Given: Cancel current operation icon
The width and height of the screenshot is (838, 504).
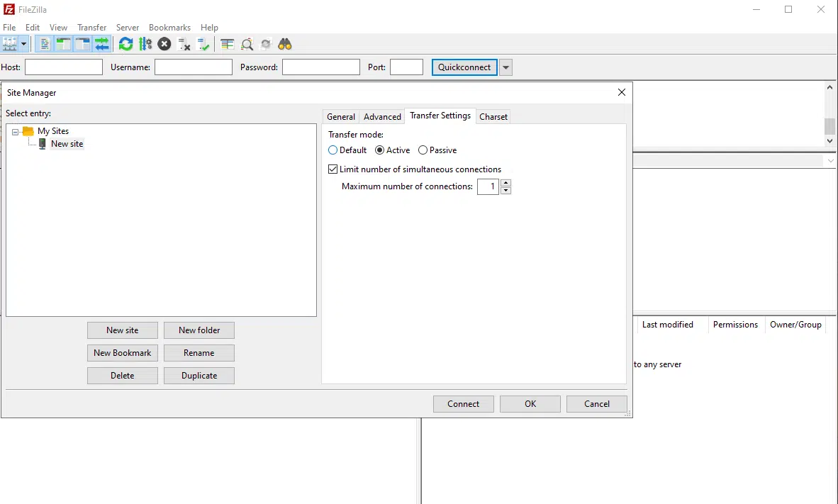Looking at the screenshot, I should 164,44.
